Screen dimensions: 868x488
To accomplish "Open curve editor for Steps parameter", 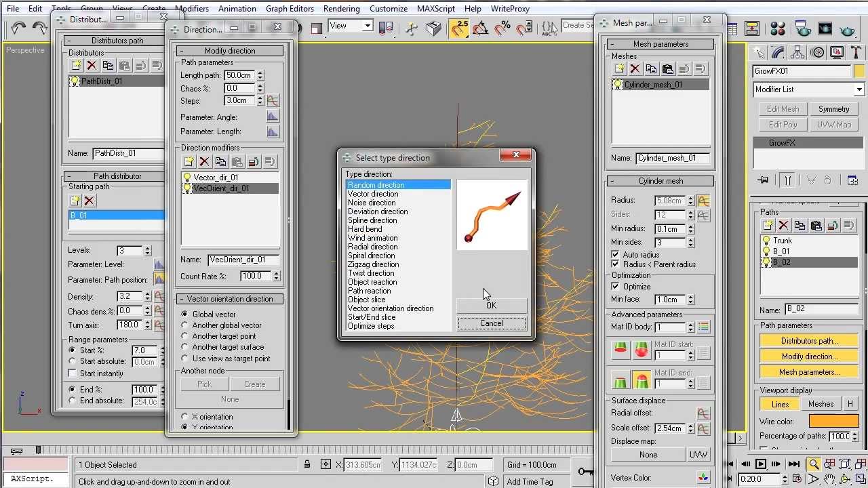I will click(272, 100).
